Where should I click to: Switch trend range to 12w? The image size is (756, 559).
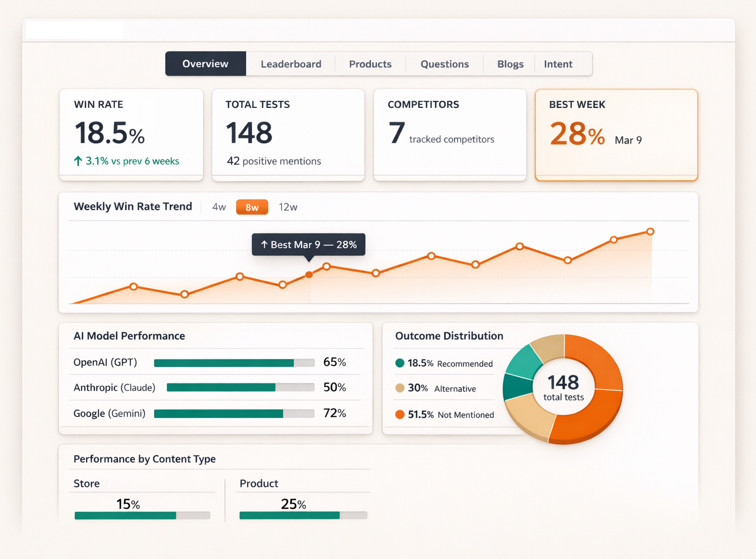pos(288,207)
